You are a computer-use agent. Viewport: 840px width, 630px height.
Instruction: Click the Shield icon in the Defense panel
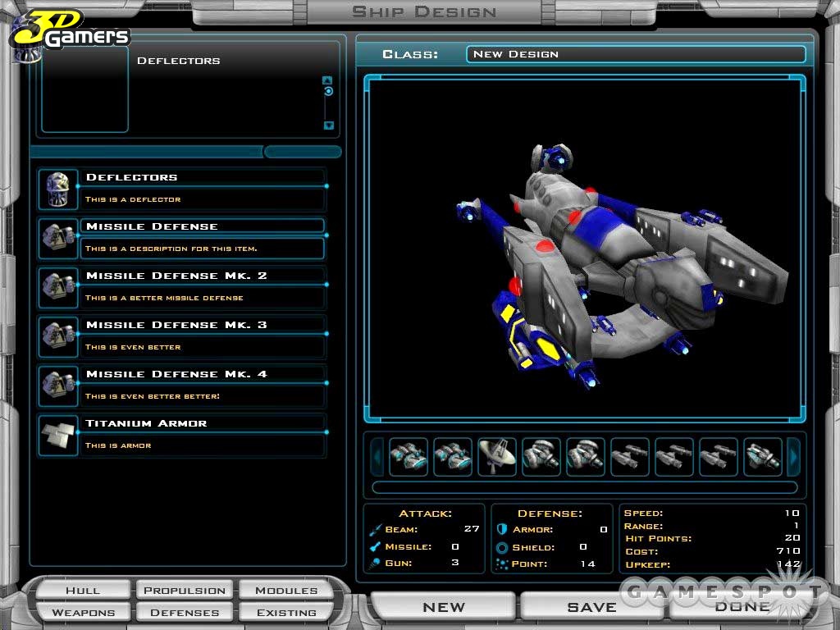[x=501, y=546]
